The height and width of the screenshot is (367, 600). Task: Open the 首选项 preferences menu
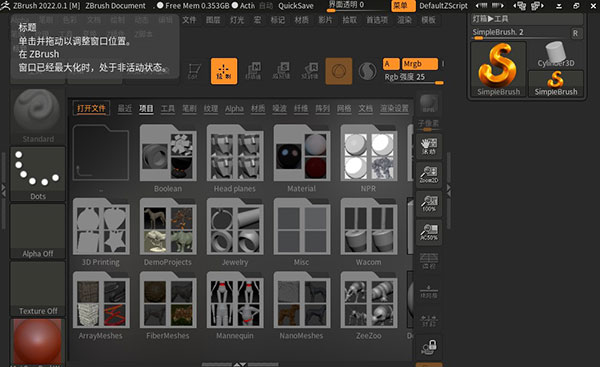pyautogui.click(x=377, y=20)
